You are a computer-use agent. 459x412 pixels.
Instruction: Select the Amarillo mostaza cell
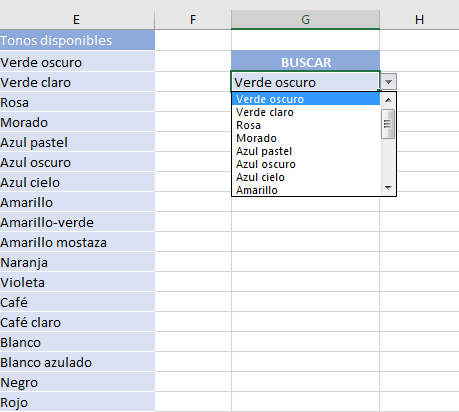(x=77, y=241)
